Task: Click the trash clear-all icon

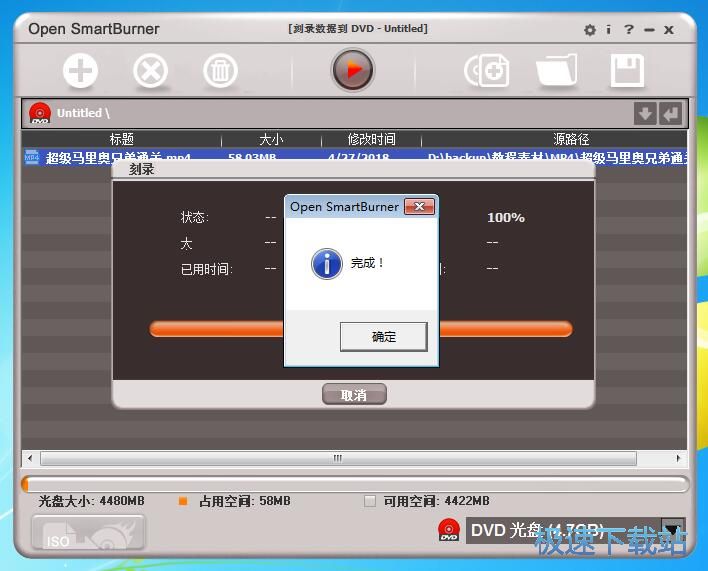Action: point(220,71)
